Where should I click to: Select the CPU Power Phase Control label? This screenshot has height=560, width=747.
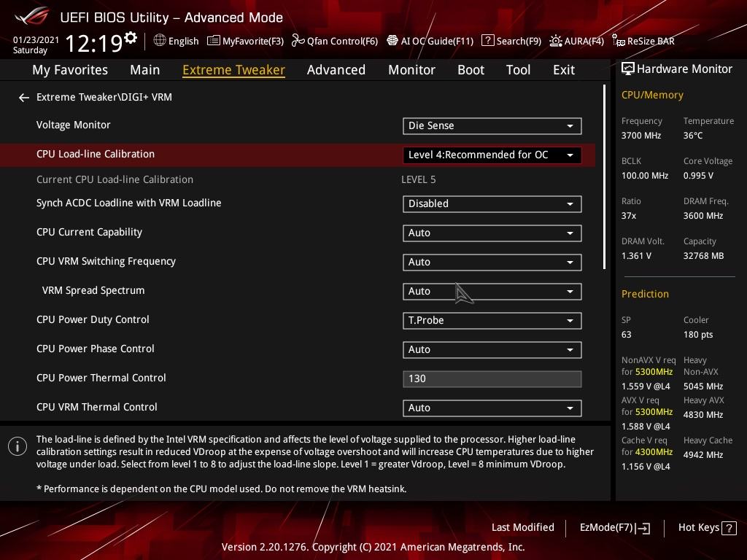coord(96,349)
